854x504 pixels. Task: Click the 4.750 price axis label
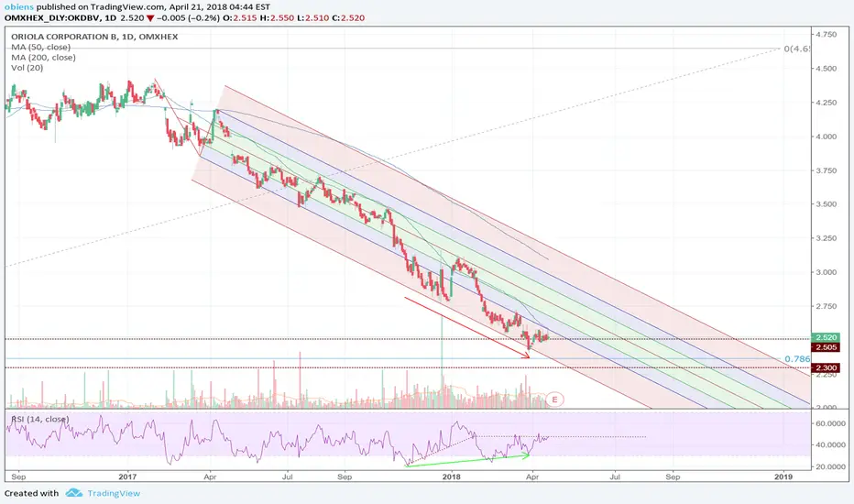[827, 34]
